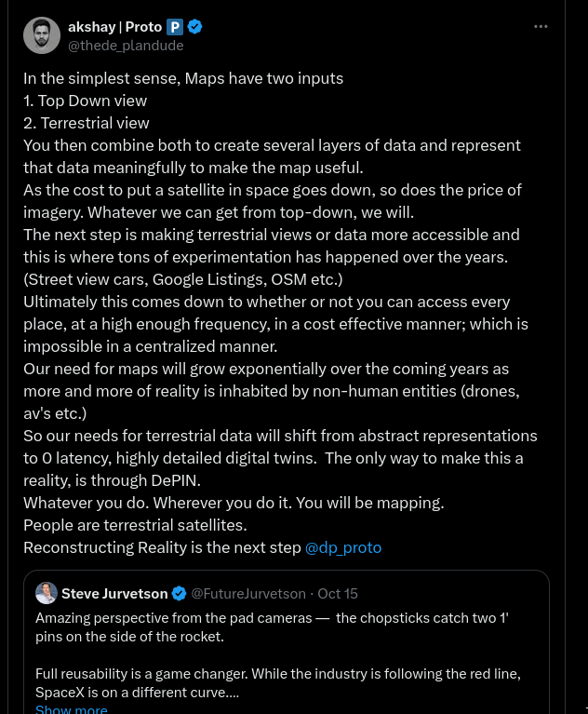Image resolution: width=588 pixels, height=714 pixels.
Task: Click the '1. Top Down view' line
Action: 86,101
